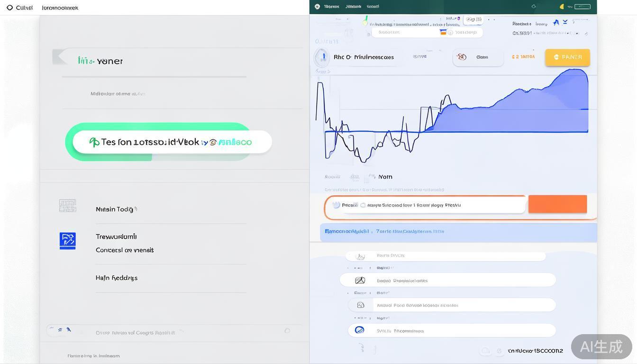Toggle the battery-shaped switch in top-right header

[x=582, y=7]
